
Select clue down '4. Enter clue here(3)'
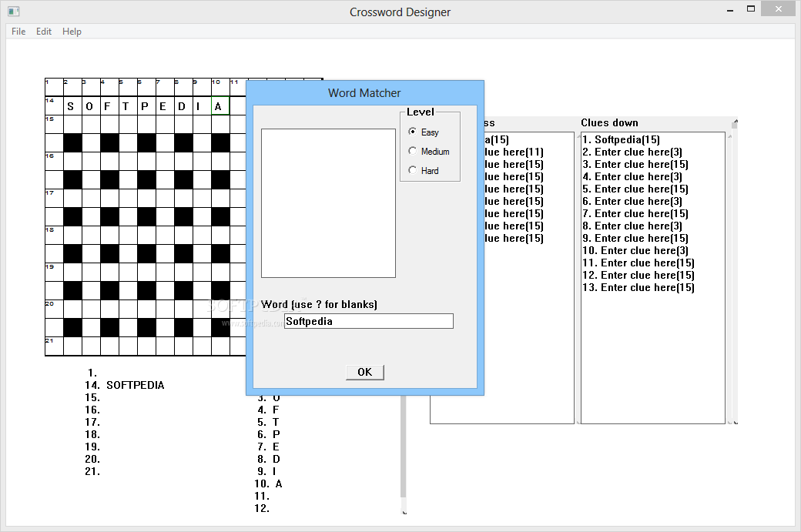point(632,176)
